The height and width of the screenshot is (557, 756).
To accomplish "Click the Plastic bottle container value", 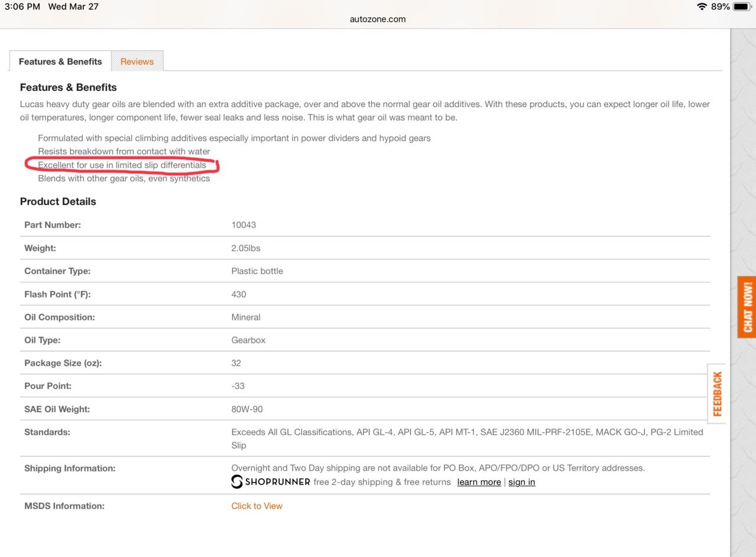I will pyautogui.click(x=257, y=271).
